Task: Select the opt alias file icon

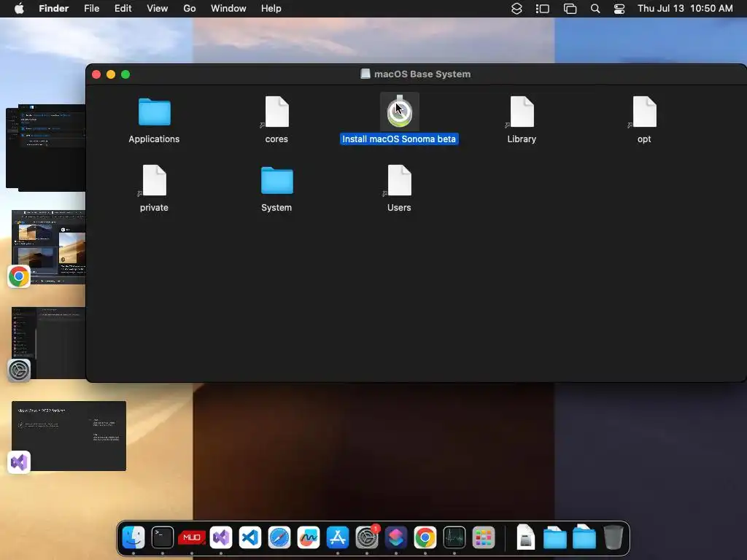Action: point(644,112)
